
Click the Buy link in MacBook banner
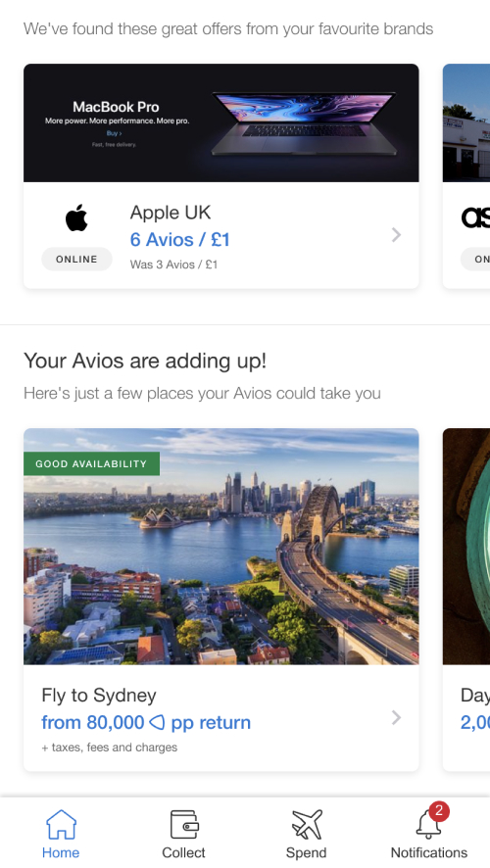(x=114, y=133)
